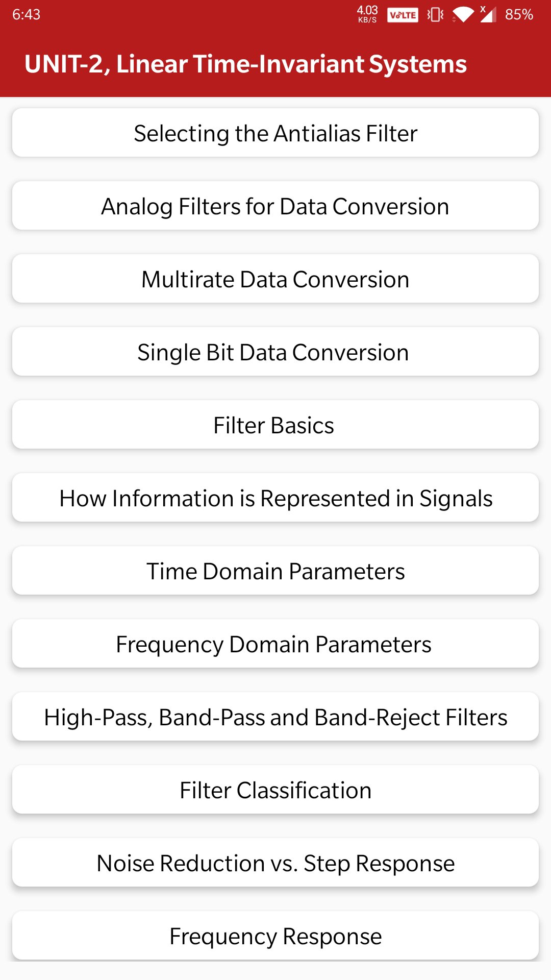This screenshot has height=980, width=551.
Task: Open the Frequency Response topic
Action: click(x=275, y=936)
